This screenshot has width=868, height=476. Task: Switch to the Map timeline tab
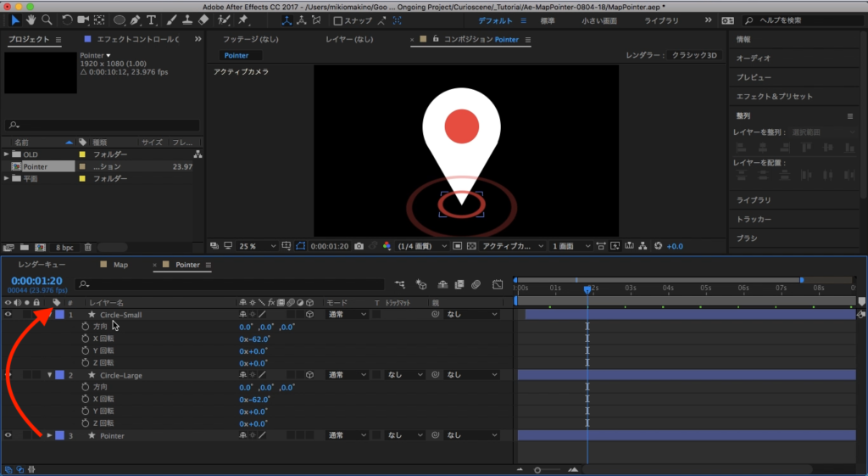pyautogui.click(x=120, y=265)
